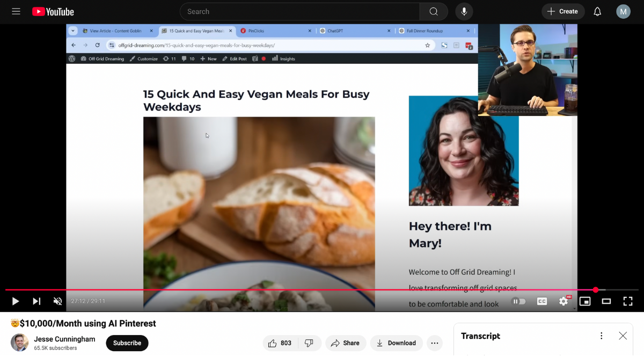
Task: Open the YouTube hamburger guide menu
Action: pos(16,11)
